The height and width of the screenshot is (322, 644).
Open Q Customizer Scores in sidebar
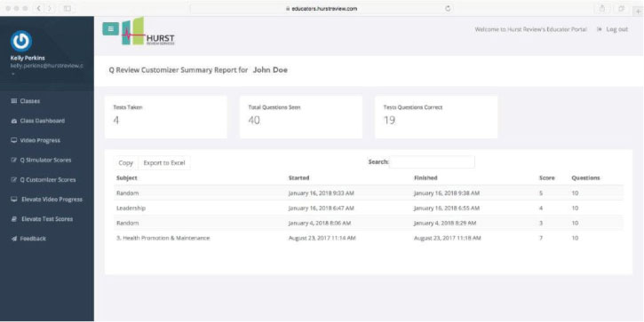point(47,180)
